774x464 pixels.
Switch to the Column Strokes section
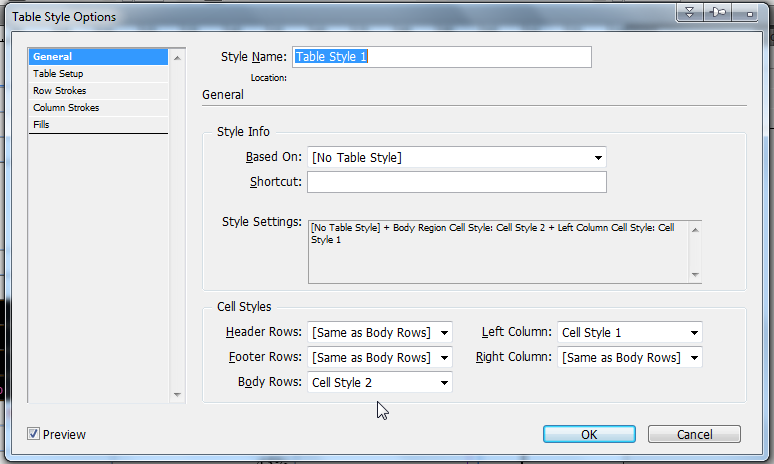tap(66, 108)
